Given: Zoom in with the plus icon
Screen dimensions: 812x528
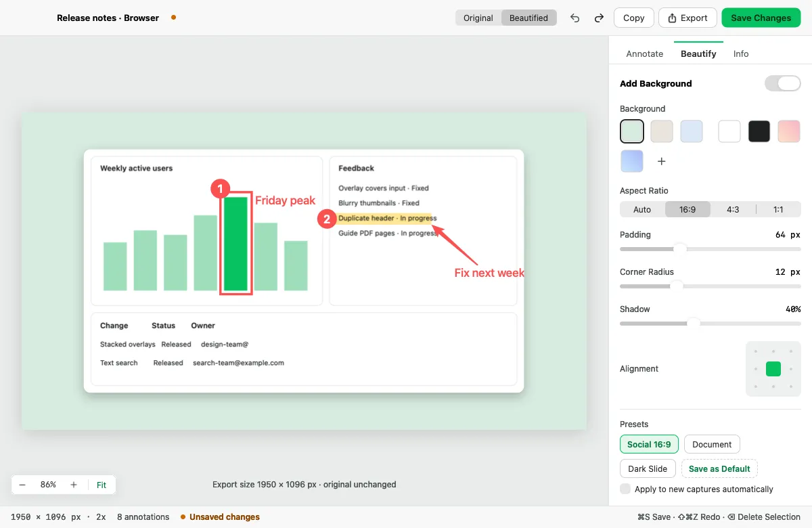Looking at the screenshot, I should [x=74, y=485].
